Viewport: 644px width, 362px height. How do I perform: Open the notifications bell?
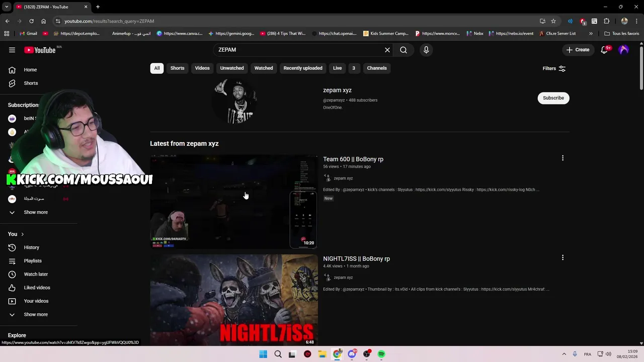(605, 50)
